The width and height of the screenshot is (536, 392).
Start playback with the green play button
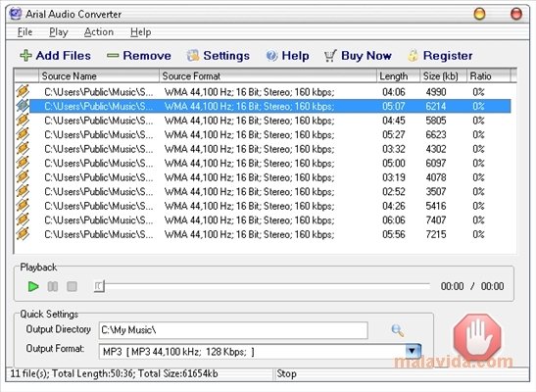[x=33, y=286]
